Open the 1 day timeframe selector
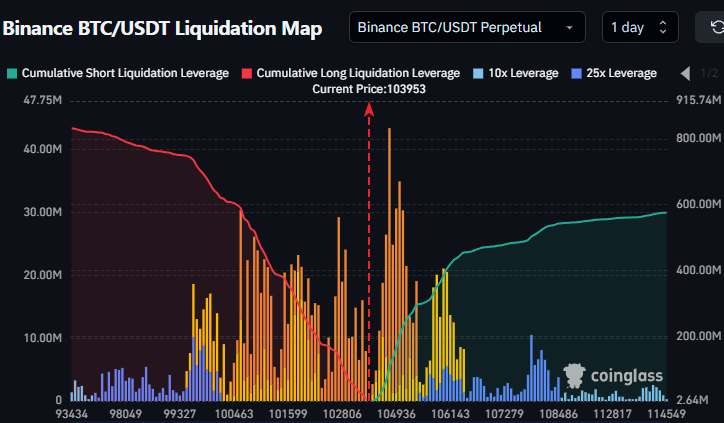Screen dimensions: 724x423 (640, 28)
